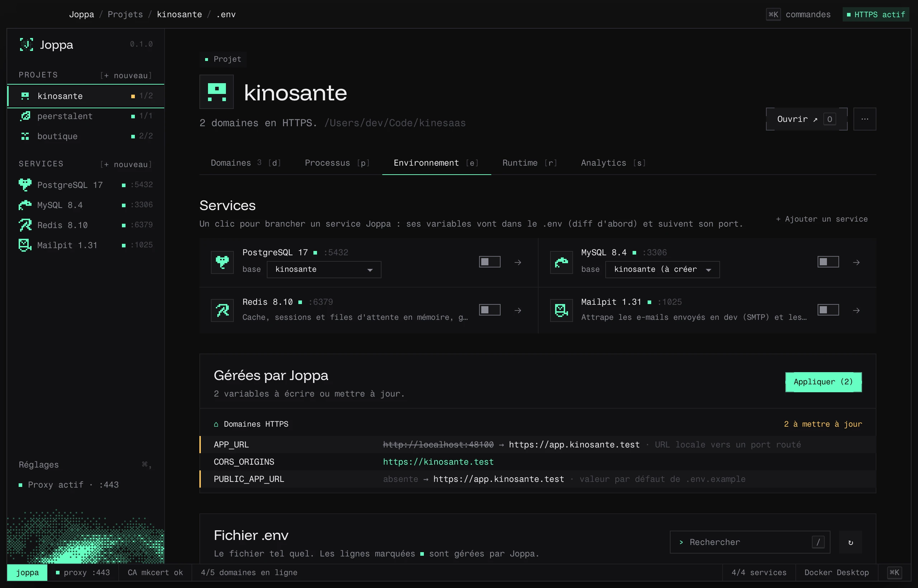Screen dimensions: 918x588
Task: Toggle the PostgreSQL 17 service switch
Action: coord(489,262)
